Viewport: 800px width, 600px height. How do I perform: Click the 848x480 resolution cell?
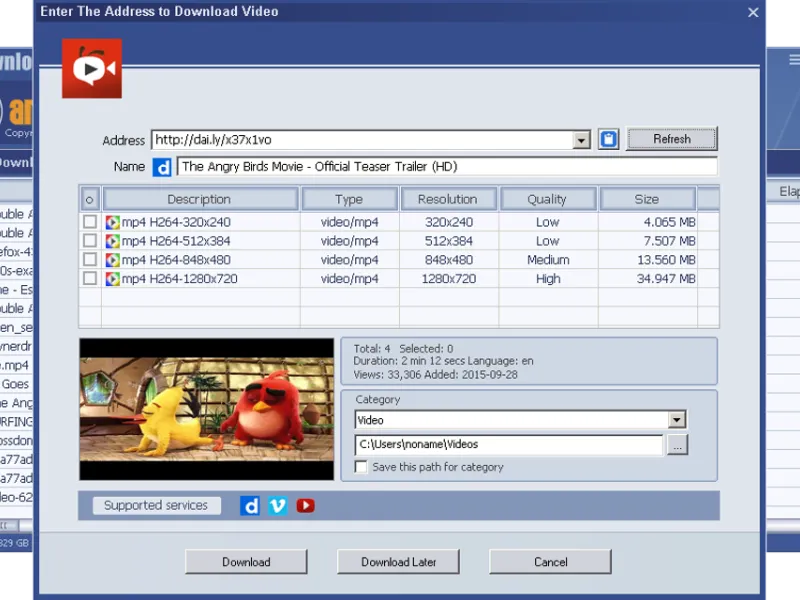click(448, 260)
